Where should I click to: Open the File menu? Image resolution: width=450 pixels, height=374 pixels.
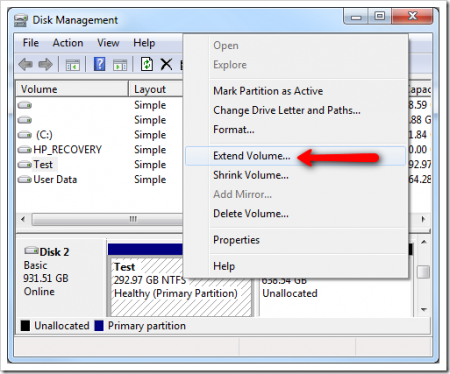pos(31,43)
